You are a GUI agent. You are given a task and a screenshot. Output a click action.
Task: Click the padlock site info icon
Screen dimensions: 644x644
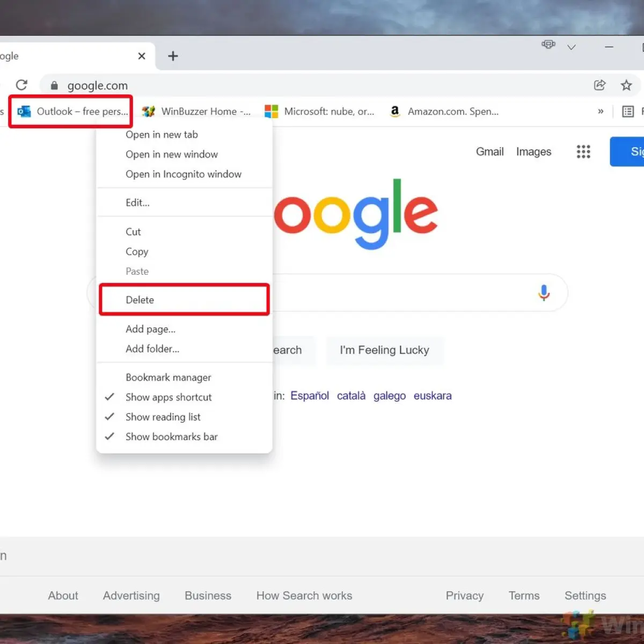(x=54, y=85)
